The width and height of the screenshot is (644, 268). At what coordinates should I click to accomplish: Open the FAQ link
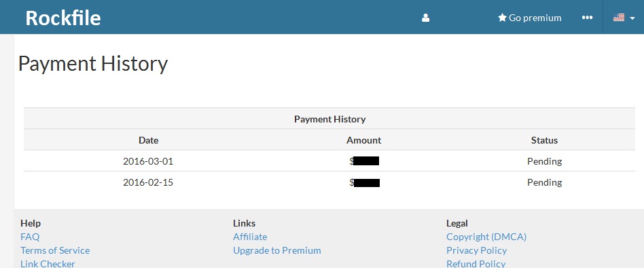[30, 237]
